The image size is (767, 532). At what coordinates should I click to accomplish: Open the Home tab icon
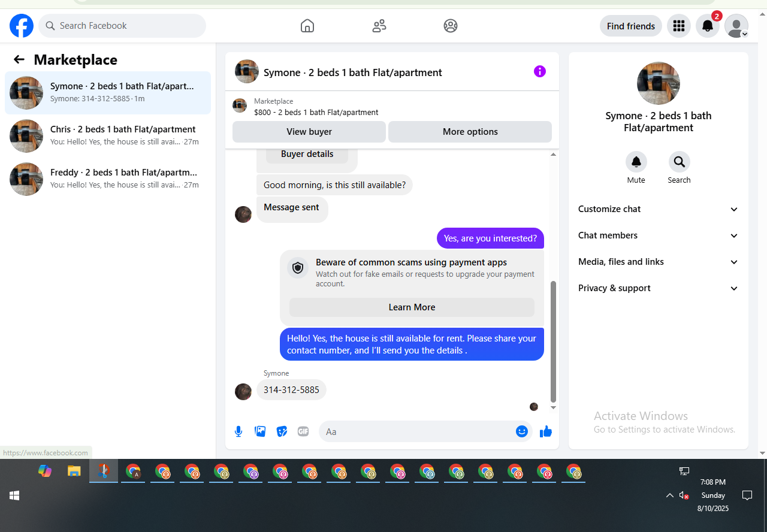coord(307,26)
